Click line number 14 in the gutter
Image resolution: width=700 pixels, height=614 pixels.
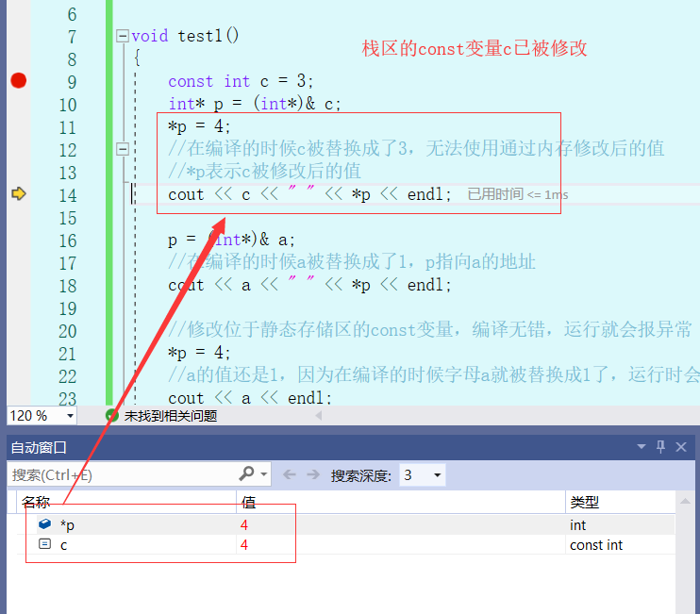(68, 195)
